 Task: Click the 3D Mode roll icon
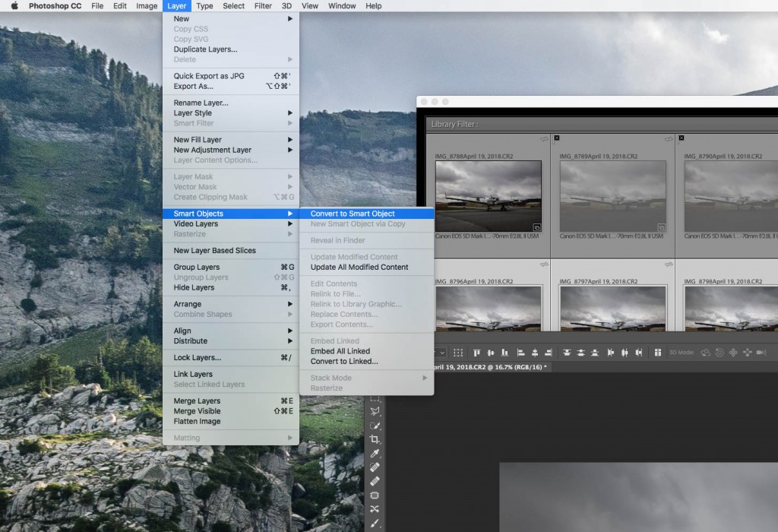[719, 353]
